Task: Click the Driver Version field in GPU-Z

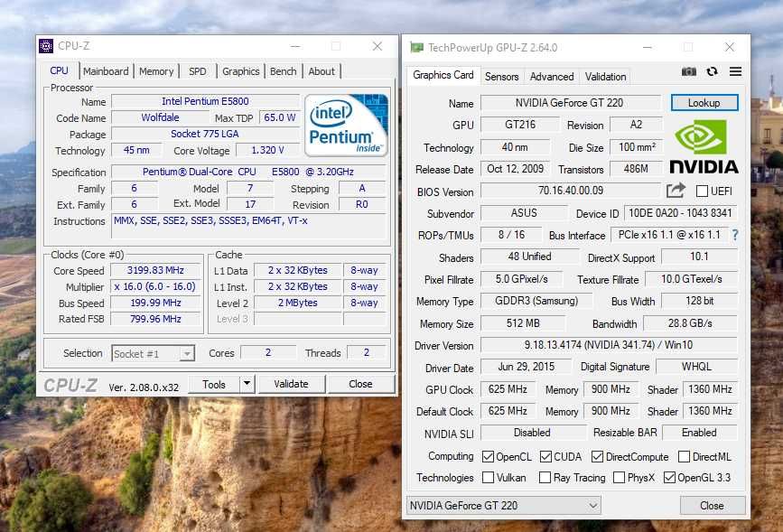Action: point(609,345)
